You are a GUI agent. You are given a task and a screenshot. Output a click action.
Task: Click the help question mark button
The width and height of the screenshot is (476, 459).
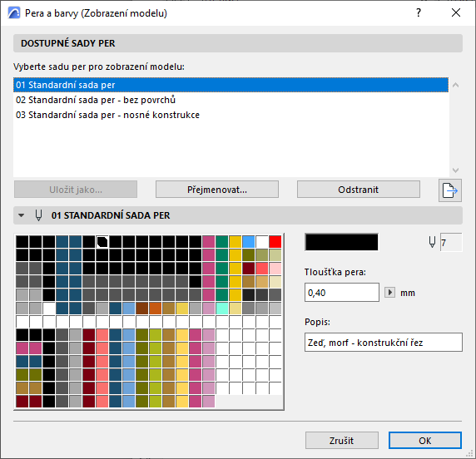click(419, 12)
